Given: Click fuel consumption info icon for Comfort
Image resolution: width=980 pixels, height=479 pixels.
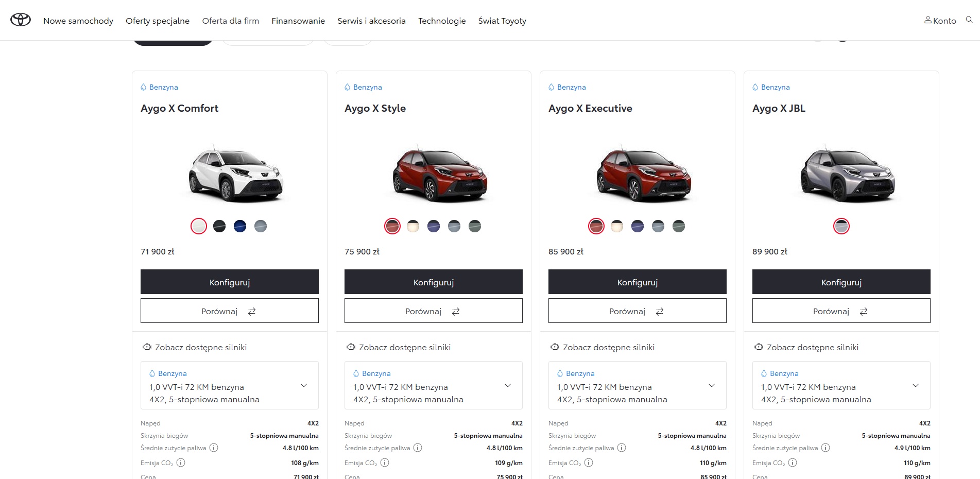Looking at the screenshot, I should click(214, 448).
